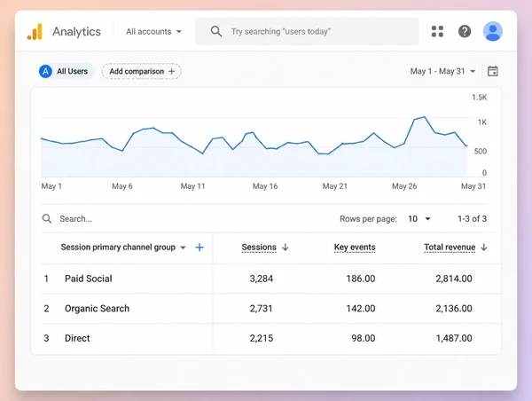The height and width of the screenshot is (401, 532).
Task: Click the table Search... input field
Action: (76, 218)
